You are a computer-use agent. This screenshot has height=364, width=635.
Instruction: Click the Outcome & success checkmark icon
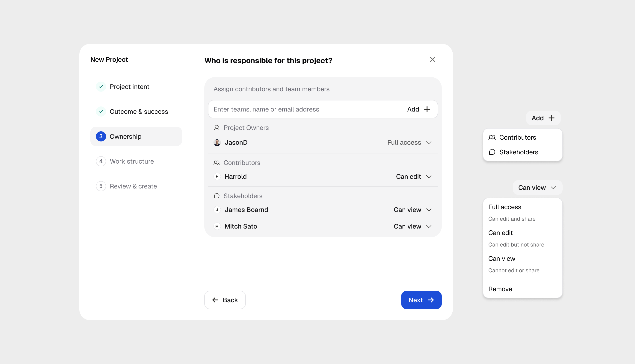point(101,112)
